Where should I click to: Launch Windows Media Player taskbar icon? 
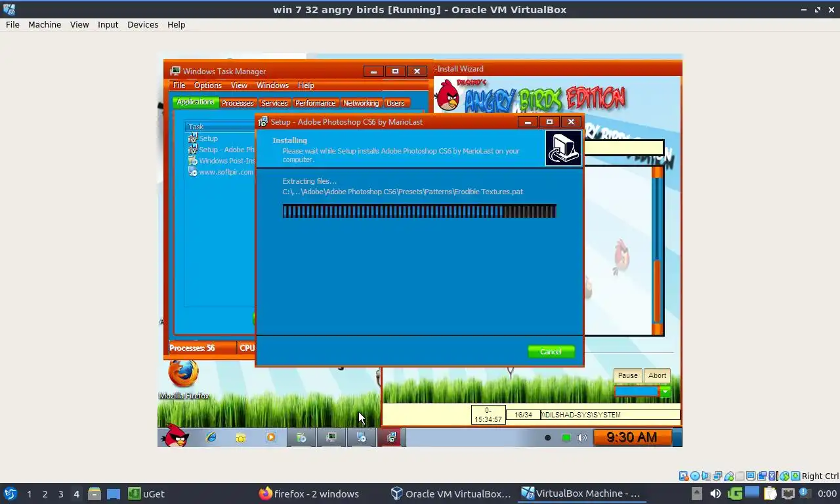(271, 437)
